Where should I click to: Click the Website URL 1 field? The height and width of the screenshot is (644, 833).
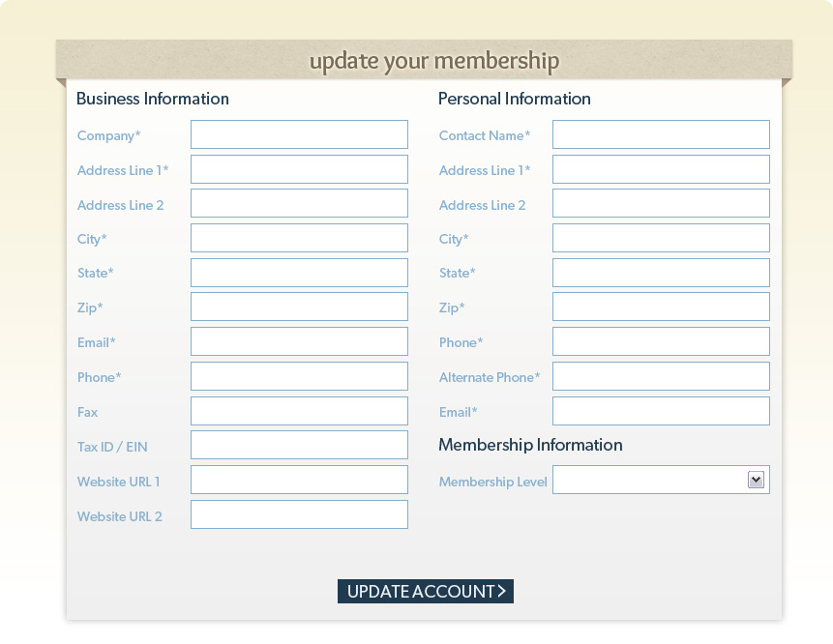pos(299,480)
